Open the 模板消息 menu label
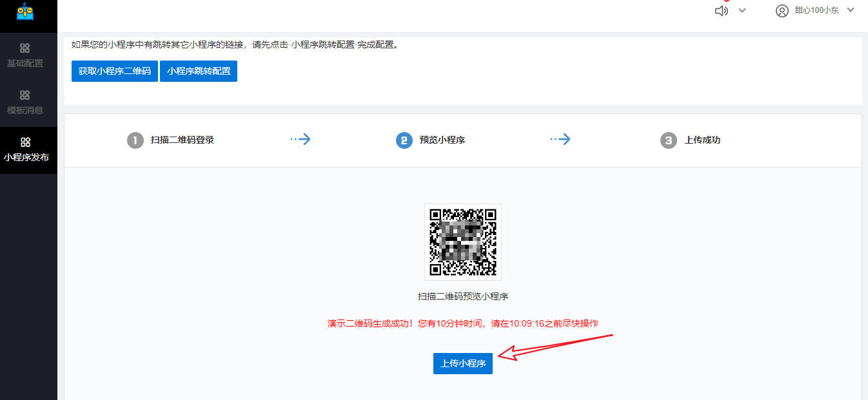This screenshot has height=400, width=868. (x=25, y=110)
